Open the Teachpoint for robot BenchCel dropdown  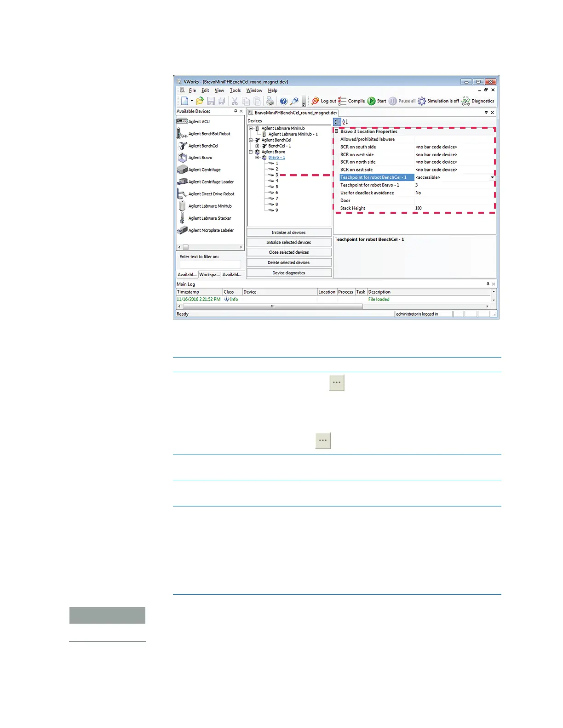(492, 177)
